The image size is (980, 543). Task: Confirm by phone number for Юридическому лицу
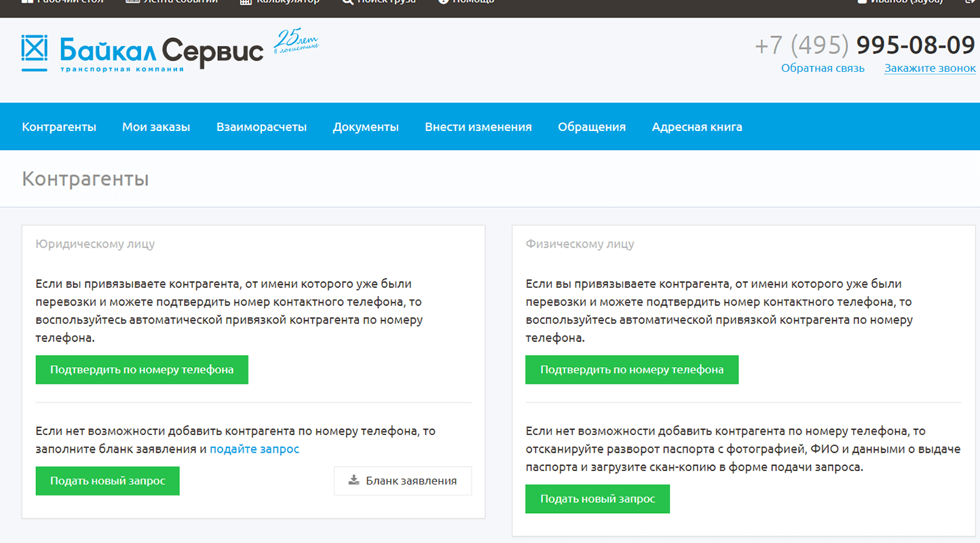click(142, 370)
